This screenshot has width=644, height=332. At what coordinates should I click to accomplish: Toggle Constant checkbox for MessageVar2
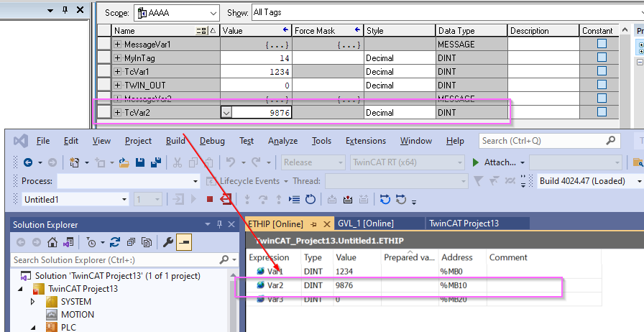pyautogui.click(x=602, y=98)
